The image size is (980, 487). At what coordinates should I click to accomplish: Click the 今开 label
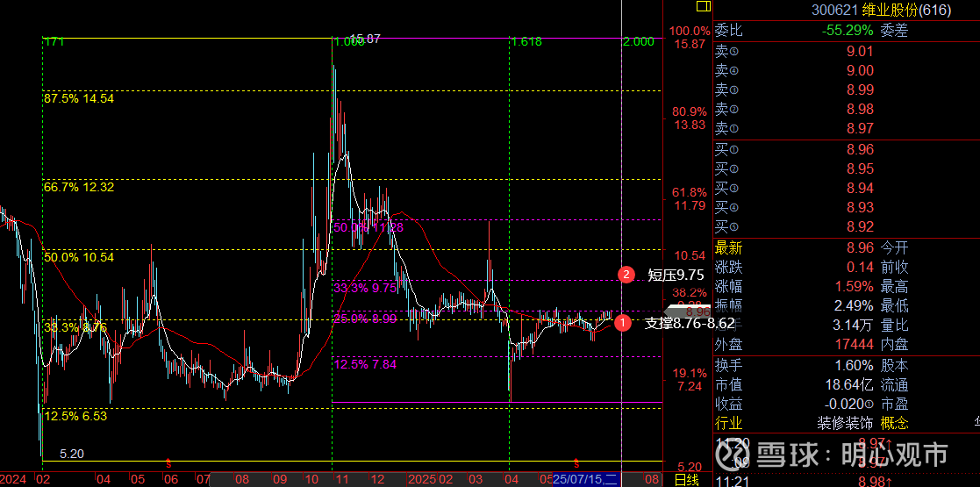click(894, 248)
